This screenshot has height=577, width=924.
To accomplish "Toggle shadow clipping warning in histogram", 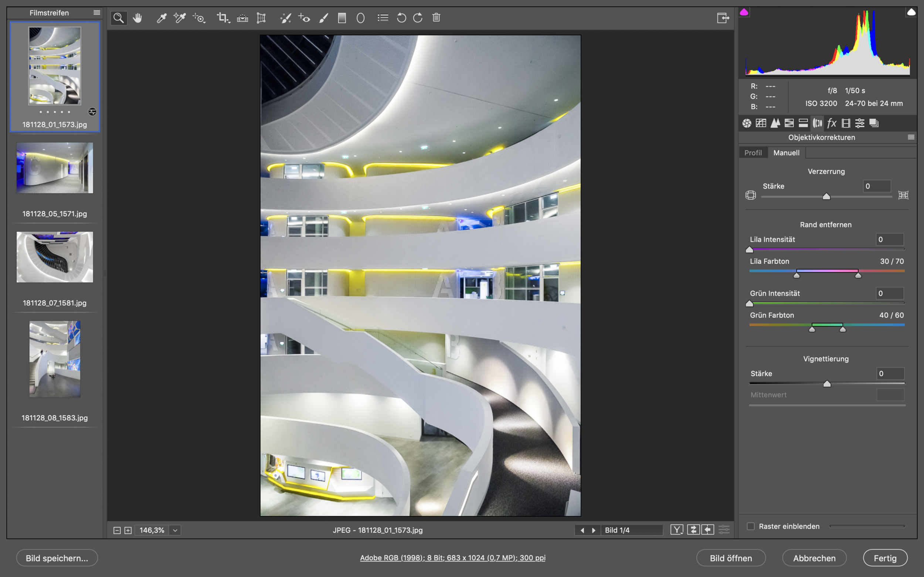I will [x=744, y=13].
